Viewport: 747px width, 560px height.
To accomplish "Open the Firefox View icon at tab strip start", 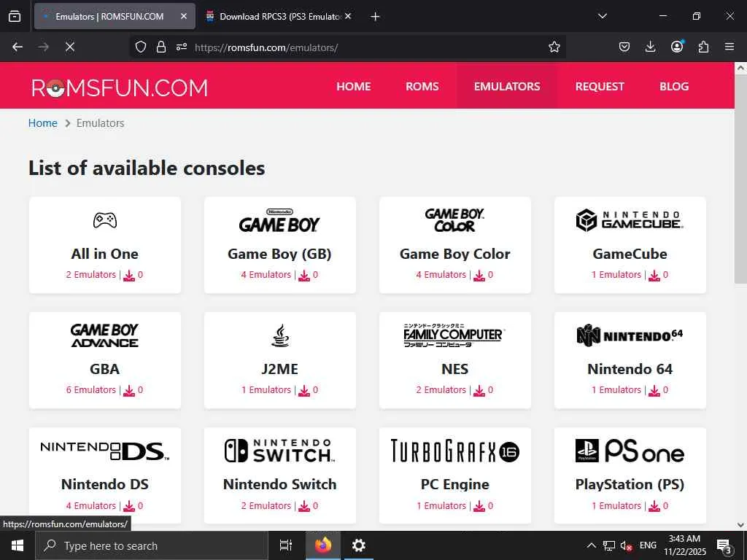I will (15, 16).
